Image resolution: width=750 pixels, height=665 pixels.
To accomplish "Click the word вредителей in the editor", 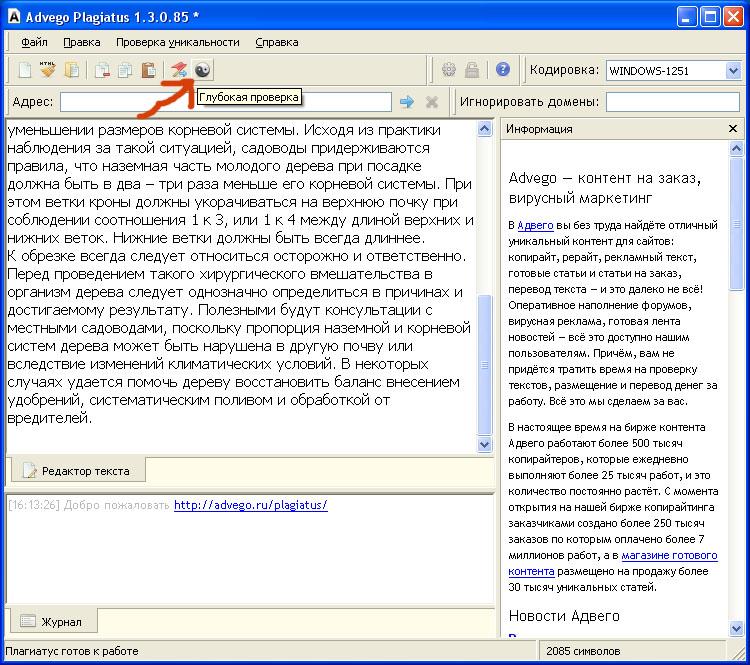I will click(49, 418).
